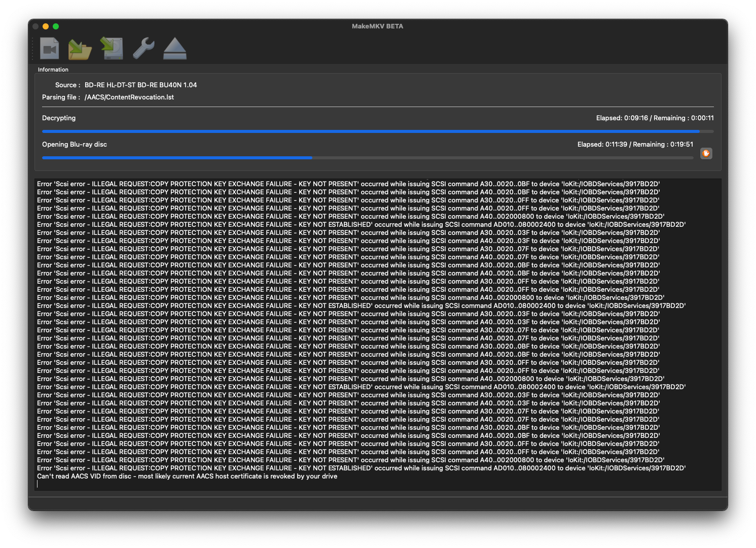This screenshot has width=756, height=548.
Task: Minimize the window with the yellow button
Action: coord(46,26)
